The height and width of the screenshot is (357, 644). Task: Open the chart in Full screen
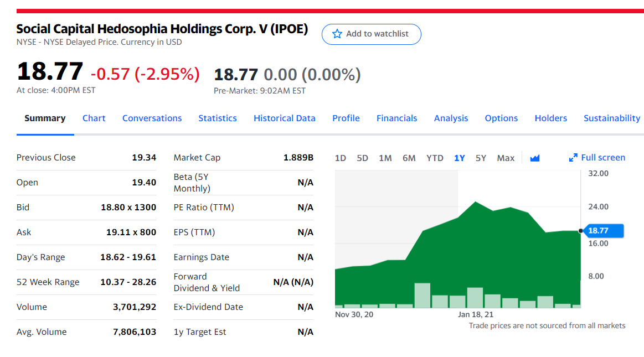[597, 158]
